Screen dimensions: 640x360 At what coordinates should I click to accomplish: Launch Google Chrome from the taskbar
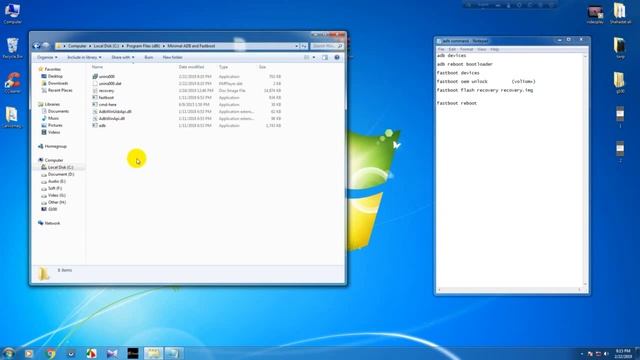point(51,353)
